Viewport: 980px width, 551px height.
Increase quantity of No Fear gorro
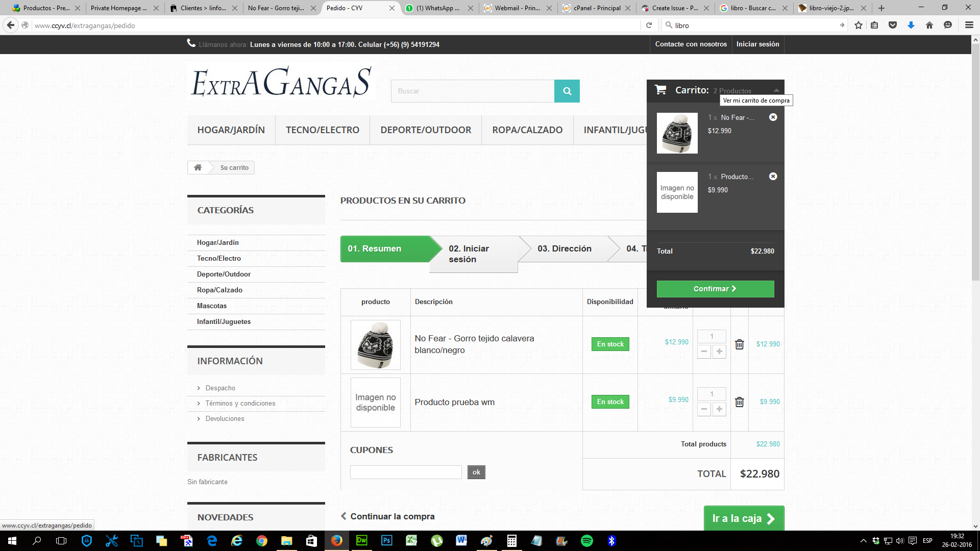coord(719,352)
